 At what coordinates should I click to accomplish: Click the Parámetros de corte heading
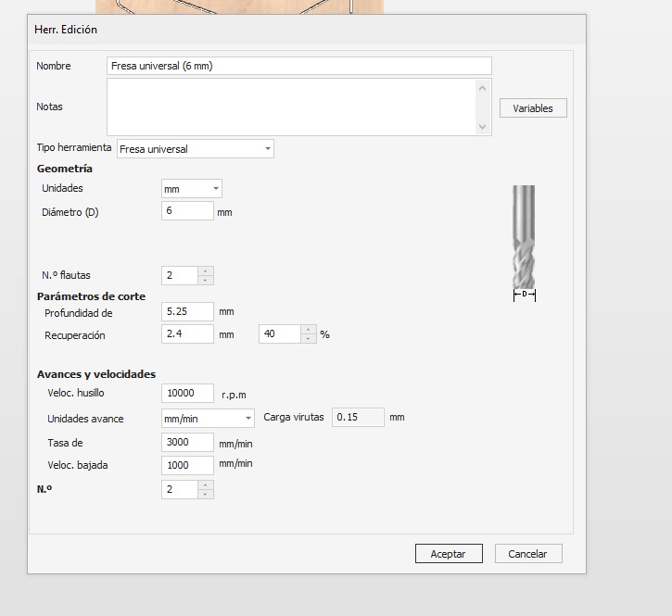click(x=91, y=296)
